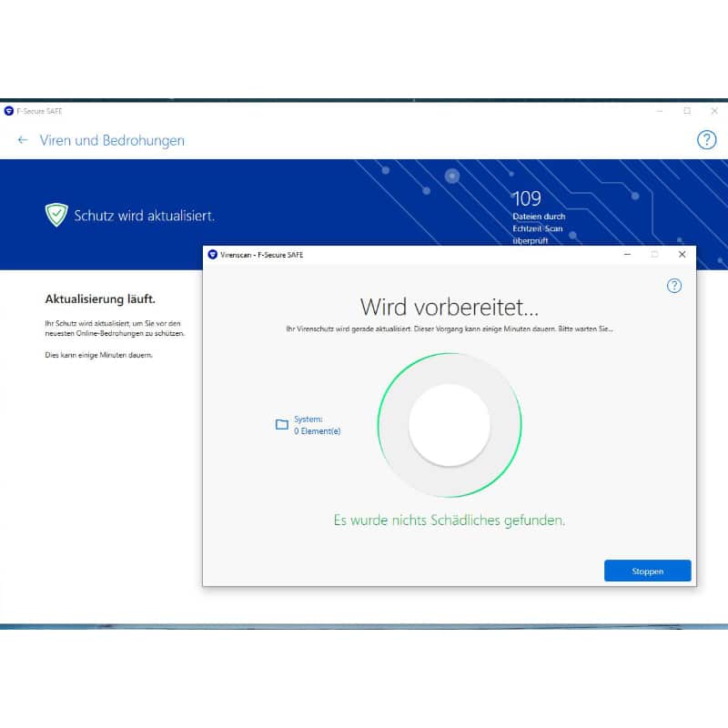Image resolution: width=728 pixels, height=728 pixels.
Task: Click the F-Secure logo in main window title bar
Action: click(x=9, y=111)
